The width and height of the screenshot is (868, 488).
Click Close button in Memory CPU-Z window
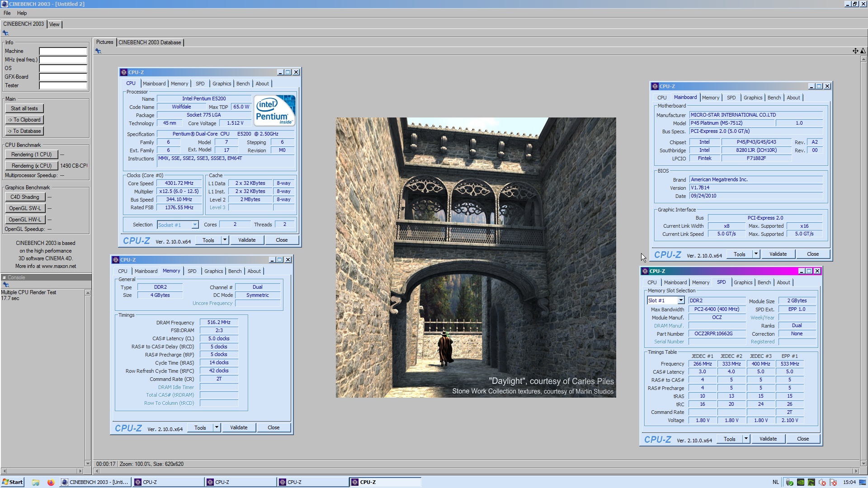pyautogui.click(x=274, y=427)
